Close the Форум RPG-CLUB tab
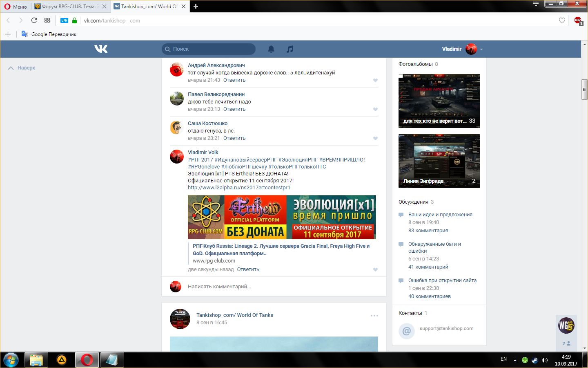Screen dimensions: 588x368 click(x=104, y=7)
